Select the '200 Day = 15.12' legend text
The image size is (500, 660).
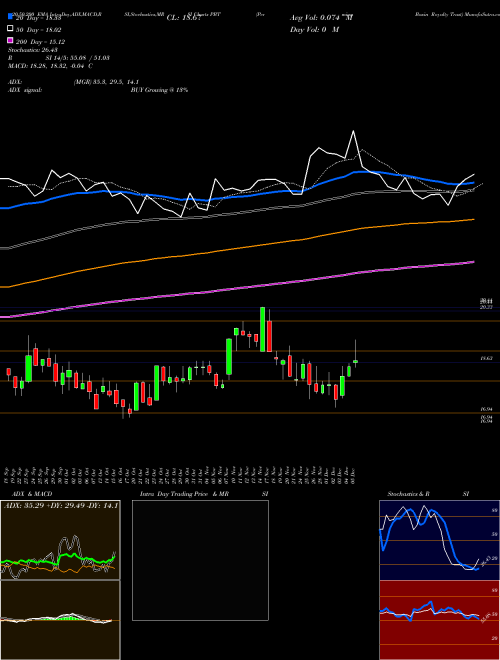point(41,42)
